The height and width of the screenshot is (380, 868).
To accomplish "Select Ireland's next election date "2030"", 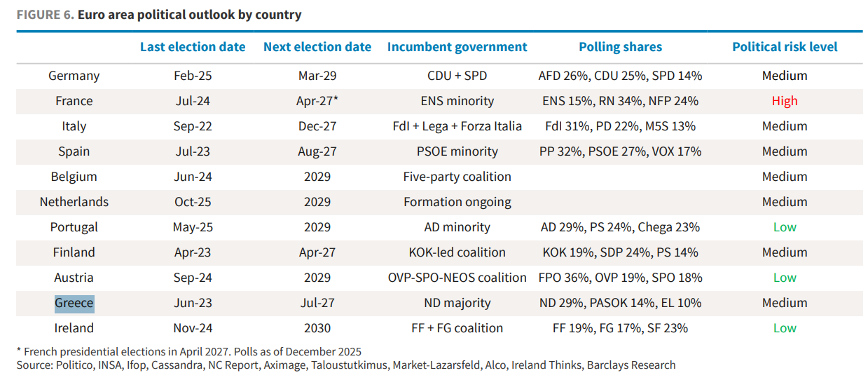I will pyautogui.click(x=317, y=328).
